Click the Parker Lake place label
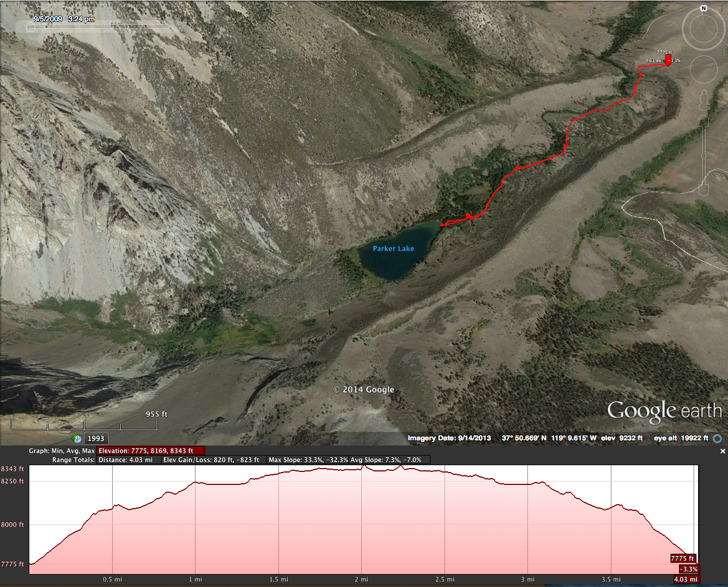The image size is (728, 587). click(x=393, y=249)
